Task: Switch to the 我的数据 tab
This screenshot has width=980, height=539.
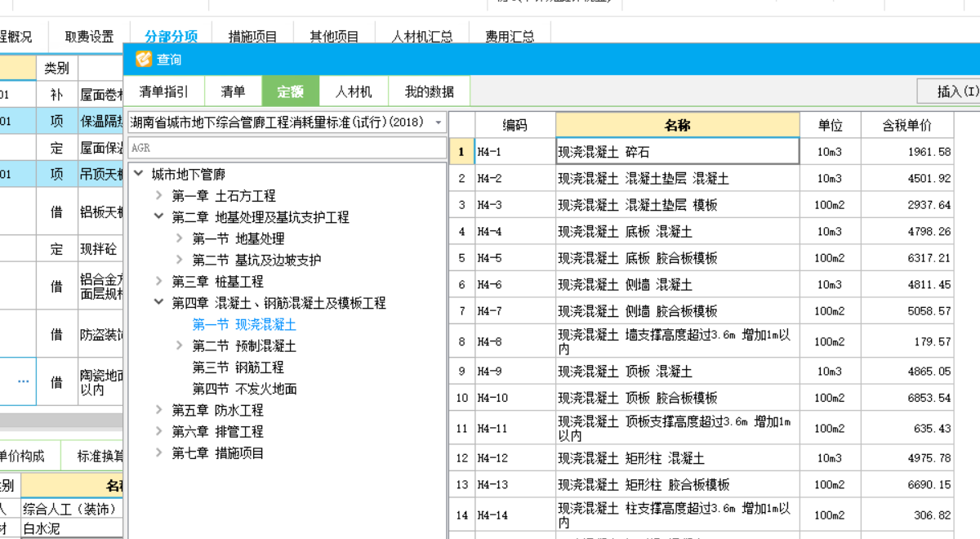Action: pos(430,91)
